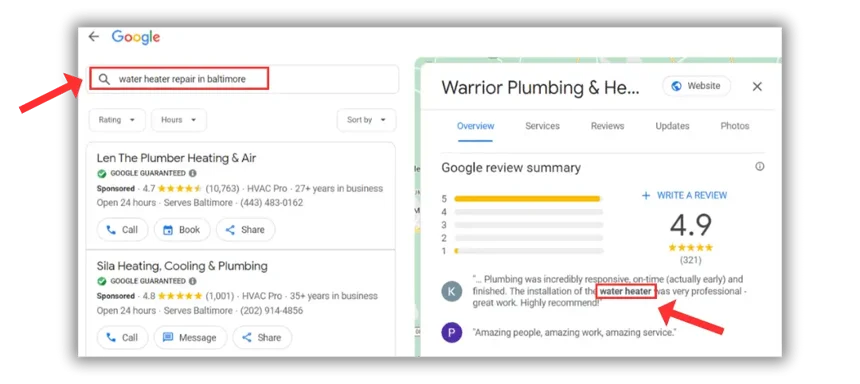The width and height of the screenshot is (860, 384).
Task: Call Sila Heating, Cooling & Plumbing
Action: point(122,337)
